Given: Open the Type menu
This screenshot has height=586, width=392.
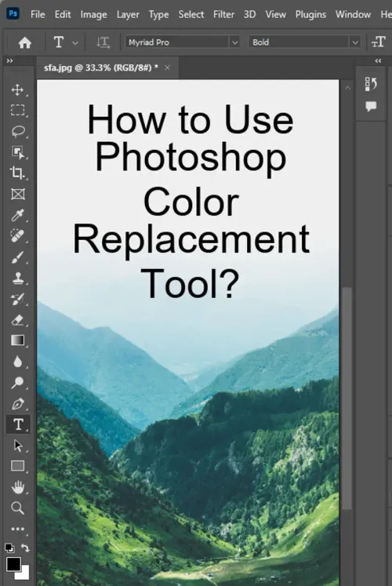Looking at the screenshot, I should coord(158,14).
